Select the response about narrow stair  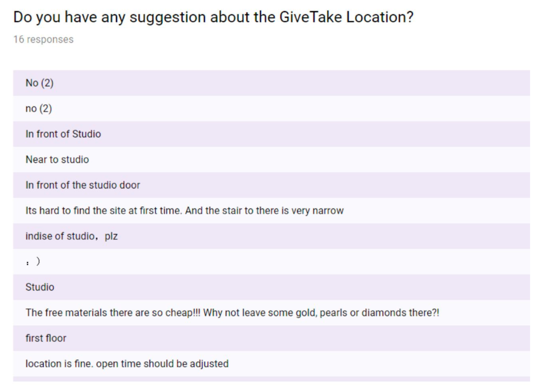[x=272, y=211]
